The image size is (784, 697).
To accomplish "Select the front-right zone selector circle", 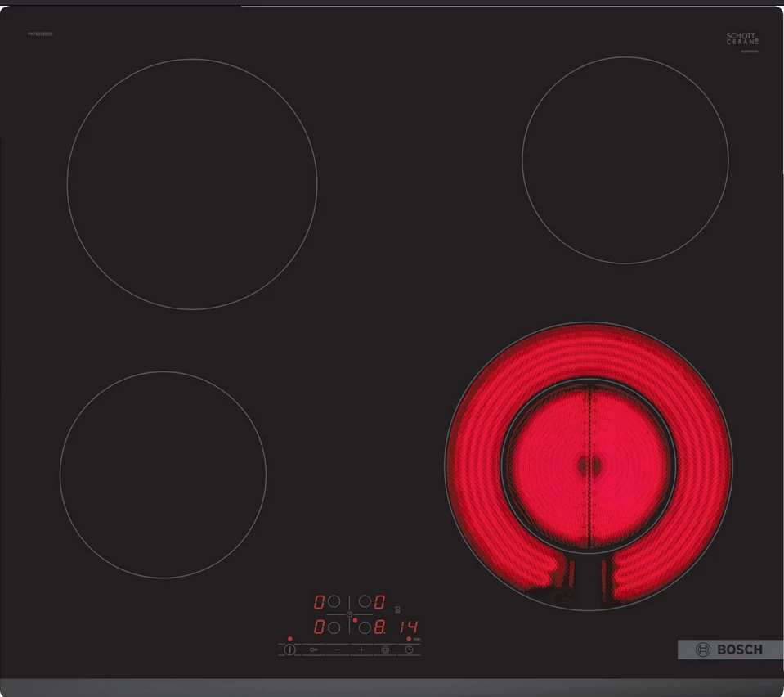I will tap(364, 628).
